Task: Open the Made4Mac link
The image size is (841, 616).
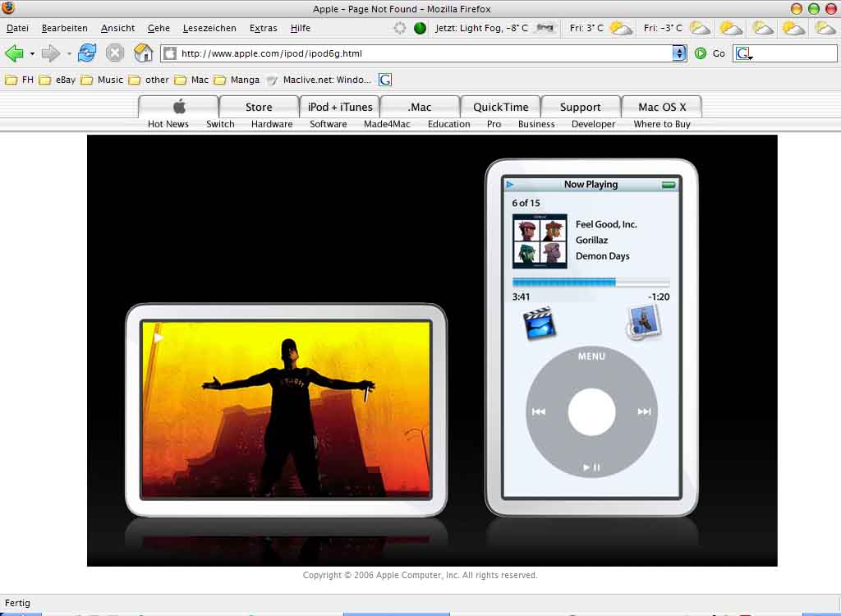Action: (388, 124)
